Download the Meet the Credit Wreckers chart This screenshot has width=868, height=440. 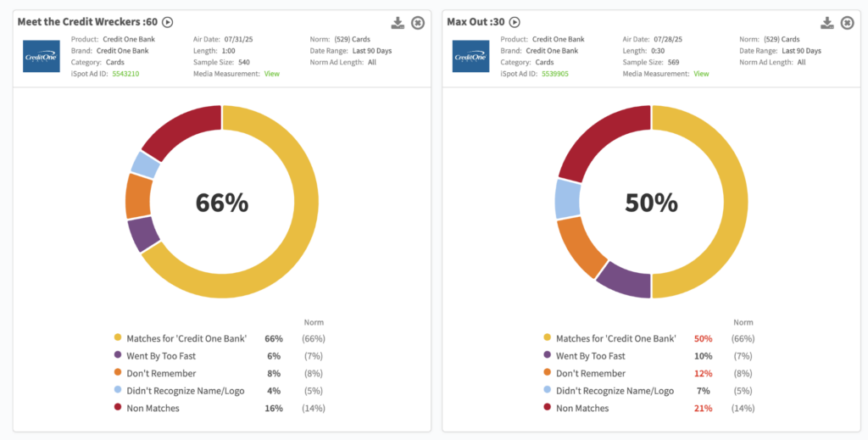point(398,23)
